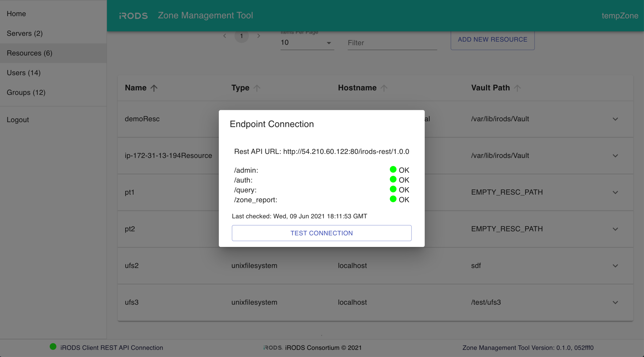Viewport: 644px width, 357px height.
Task: Click the Vault Path sort arrow
Action: (x=517, y=88)
